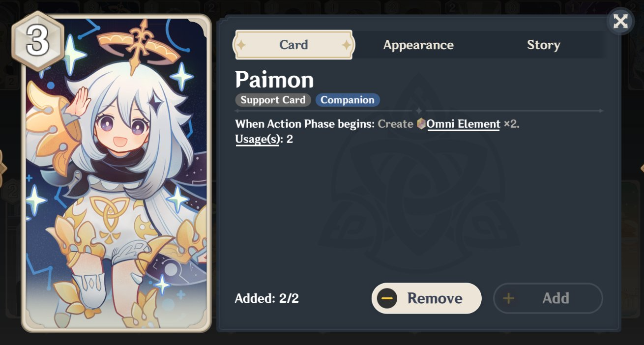Click the Omni Element dice icon

[x=421, y=124]
